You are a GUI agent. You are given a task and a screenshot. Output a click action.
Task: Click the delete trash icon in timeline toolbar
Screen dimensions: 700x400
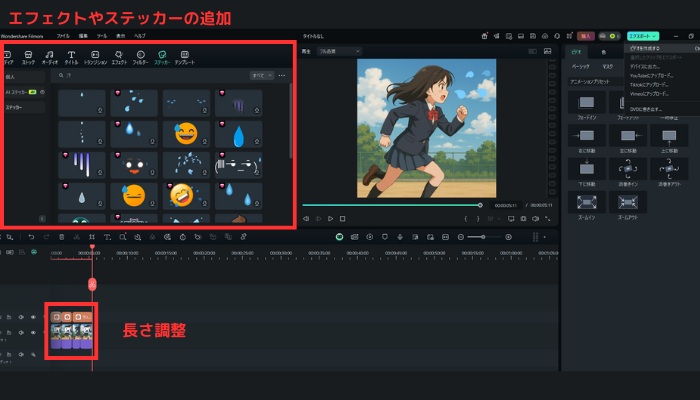(62, 237)
